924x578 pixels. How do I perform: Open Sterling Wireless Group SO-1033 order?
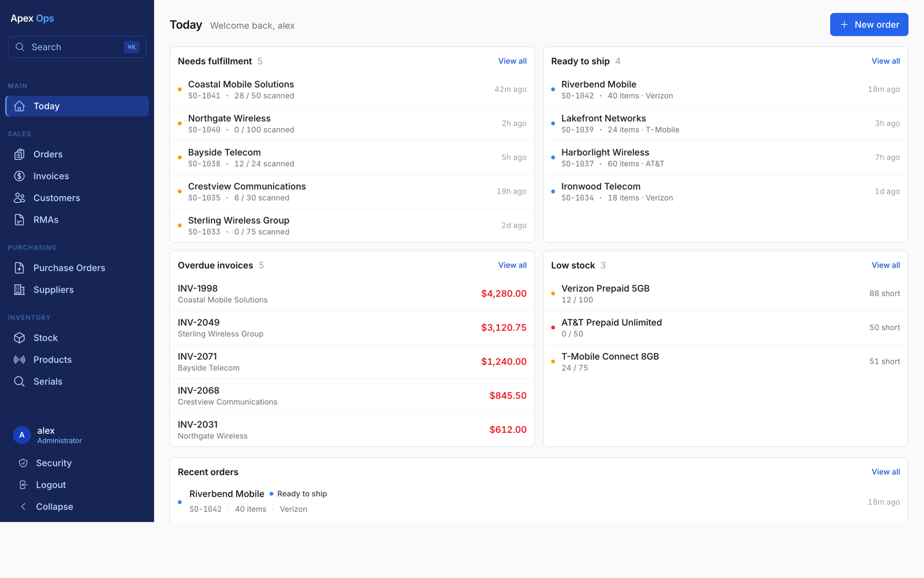pos(352,225)
